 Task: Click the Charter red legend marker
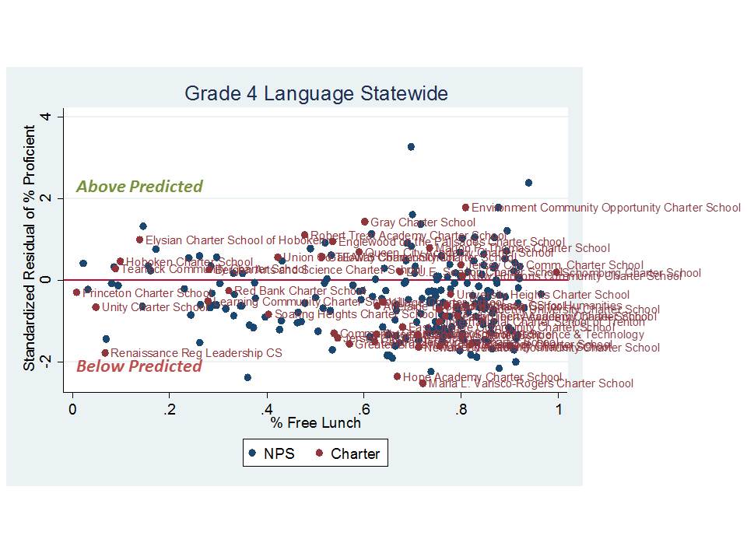point(319,453)
